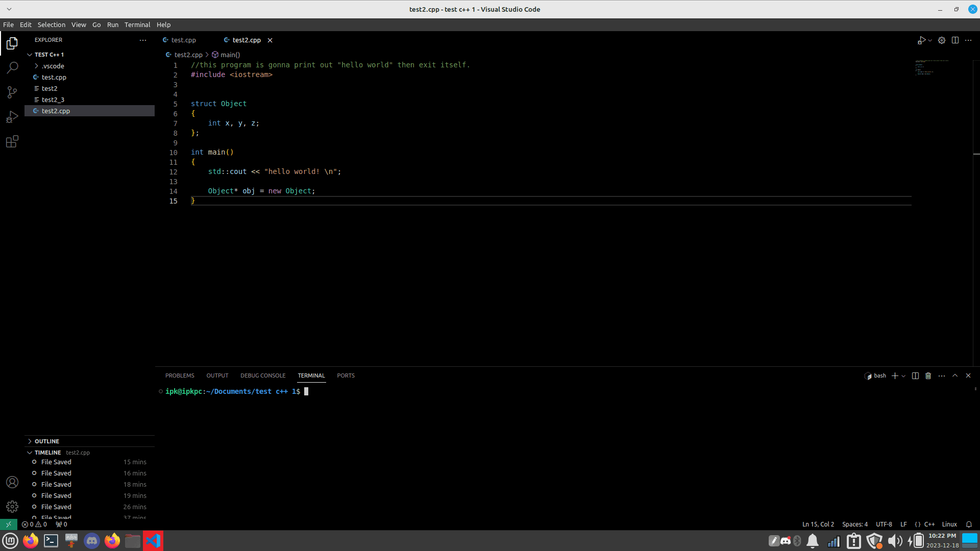
Task: Click the volume icon in system tray
Action: [x=895, y=541]
